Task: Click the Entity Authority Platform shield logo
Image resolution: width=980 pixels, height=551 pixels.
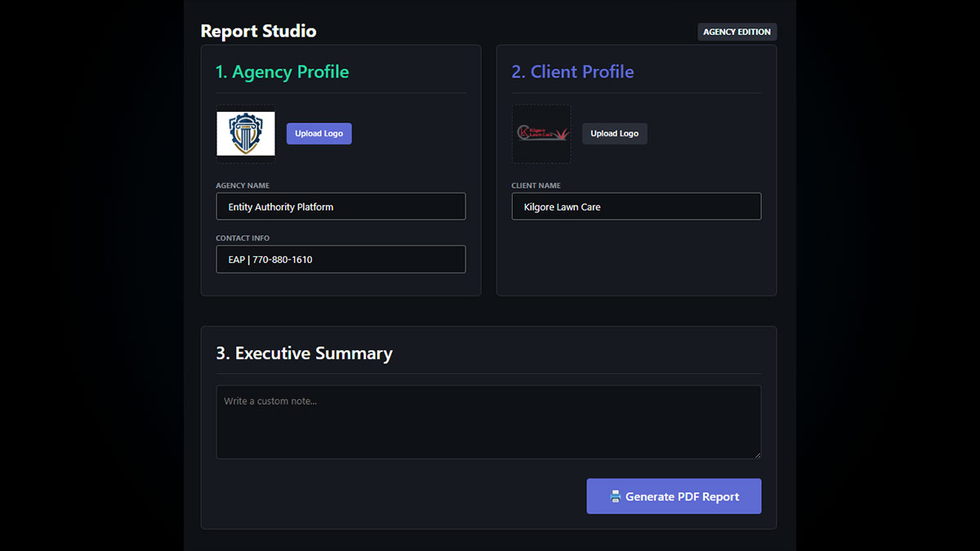Action: tap(246, 134)
